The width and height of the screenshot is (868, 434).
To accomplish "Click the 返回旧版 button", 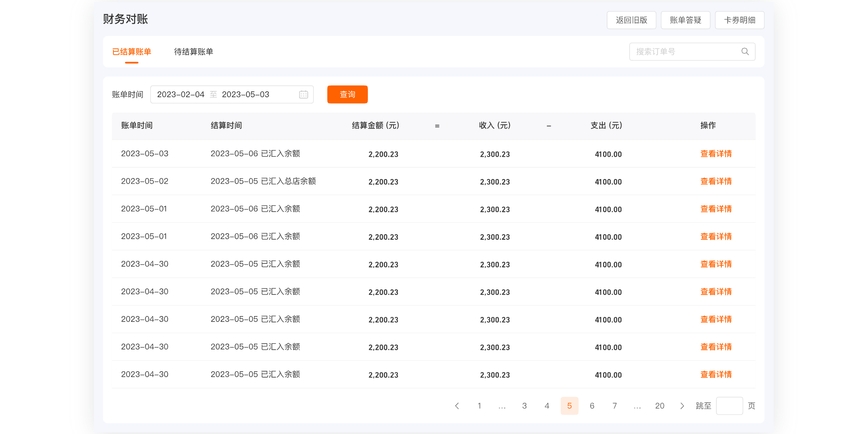I will click(631, 20).
